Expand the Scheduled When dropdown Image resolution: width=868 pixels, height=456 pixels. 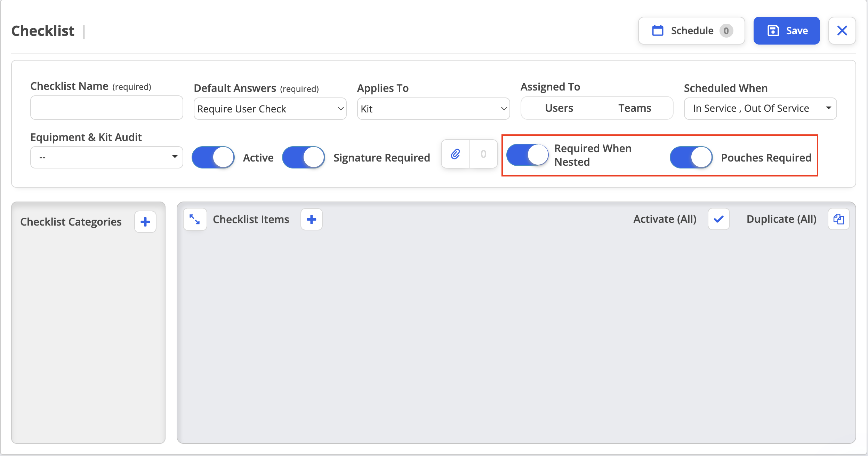click(760, 109)
